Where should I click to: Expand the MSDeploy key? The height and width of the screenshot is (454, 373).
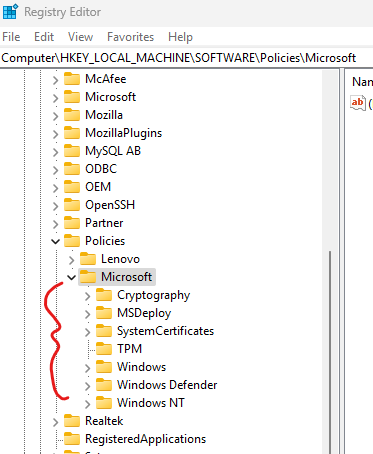point(87,314)
